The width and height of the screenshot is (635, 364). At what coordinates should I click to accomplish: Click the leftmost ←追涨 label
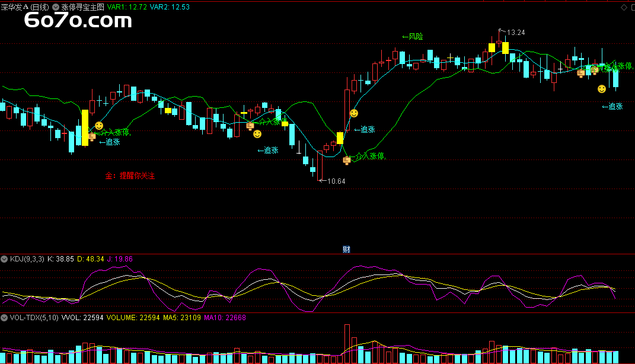tap(110, 142)
